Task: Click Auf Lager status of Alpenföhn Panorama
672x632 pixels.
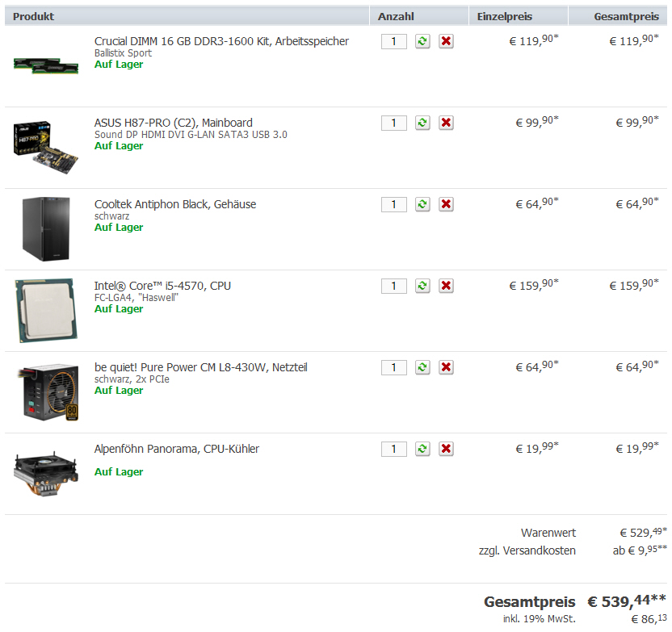Action: [x=119, y=472]
